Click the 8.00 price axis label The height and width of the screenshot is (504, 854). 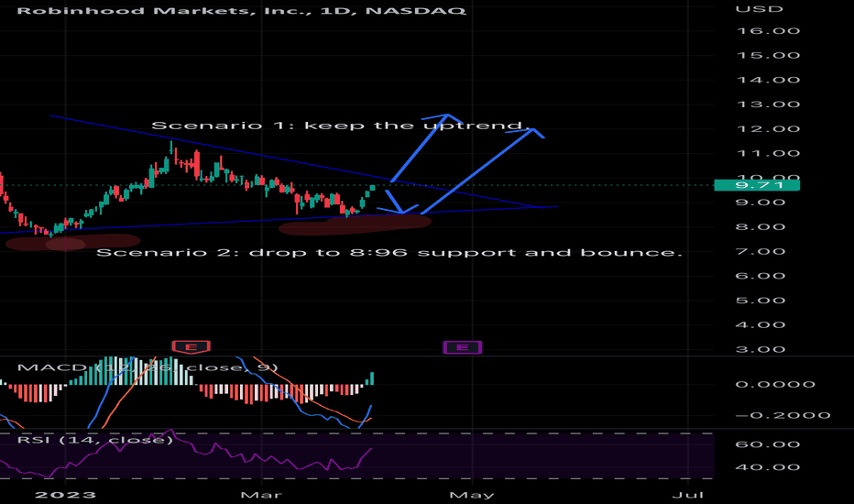(x=761, y=227)
